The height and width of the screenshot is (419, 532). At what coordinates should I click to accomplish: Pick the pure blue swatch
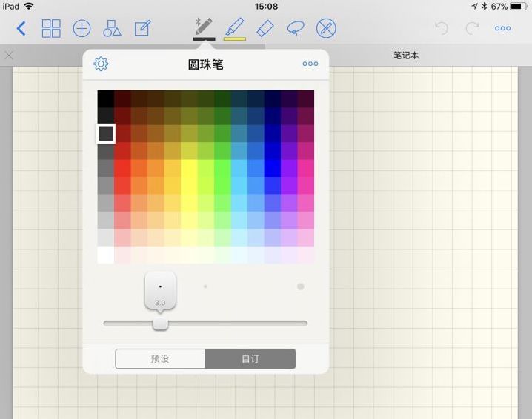click(x=273, y=168)
